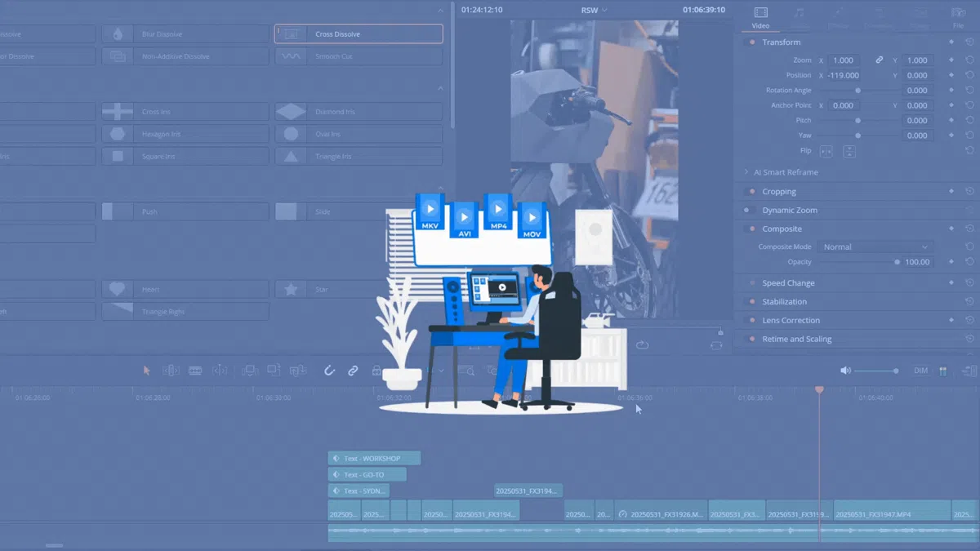The image size is (980, 551).
Task: Select the Blur Dissolve transition
Action: 185,34
